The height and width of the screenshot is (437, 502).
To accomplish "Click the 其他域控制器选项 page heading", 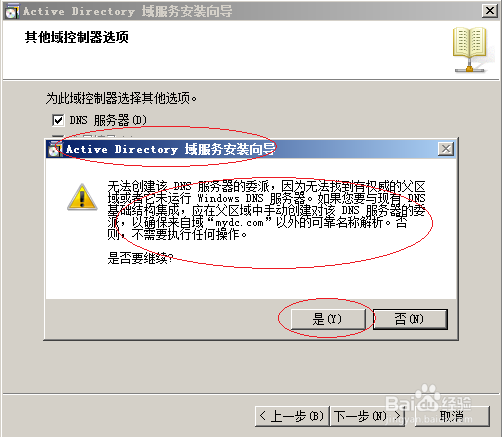I will coord(77,37).
